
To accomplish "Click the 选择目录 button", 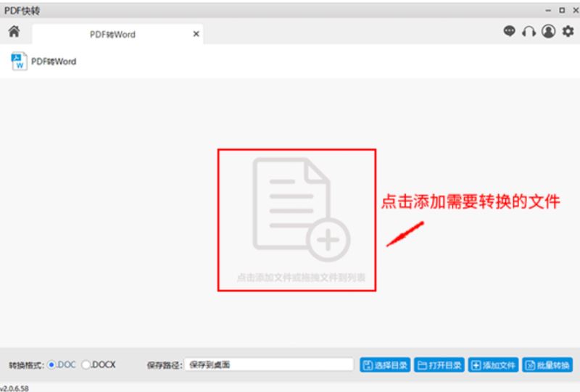I will click(x=385, y=365).
